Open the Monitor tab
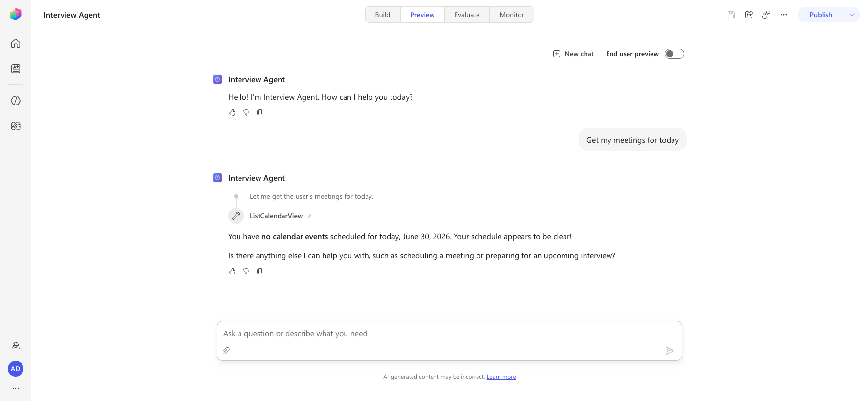Image resolution: width=868 pixels, height=401 pixels. click(x=512, y=15)
